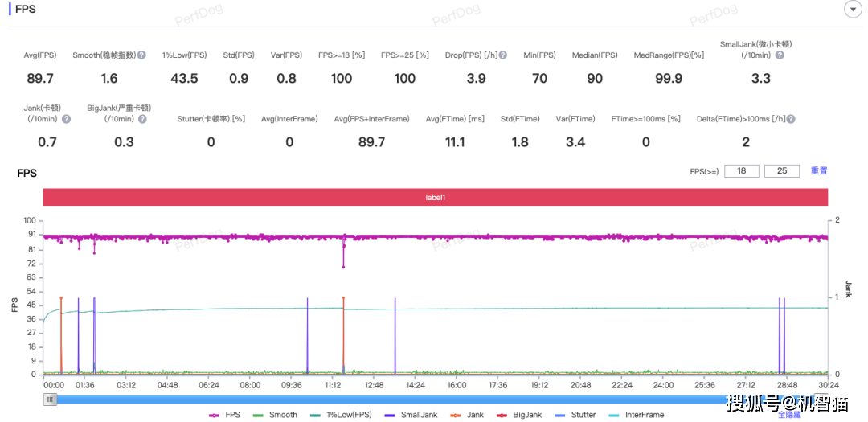Toggle FPS series in chart legend

[x=223, y=415]
